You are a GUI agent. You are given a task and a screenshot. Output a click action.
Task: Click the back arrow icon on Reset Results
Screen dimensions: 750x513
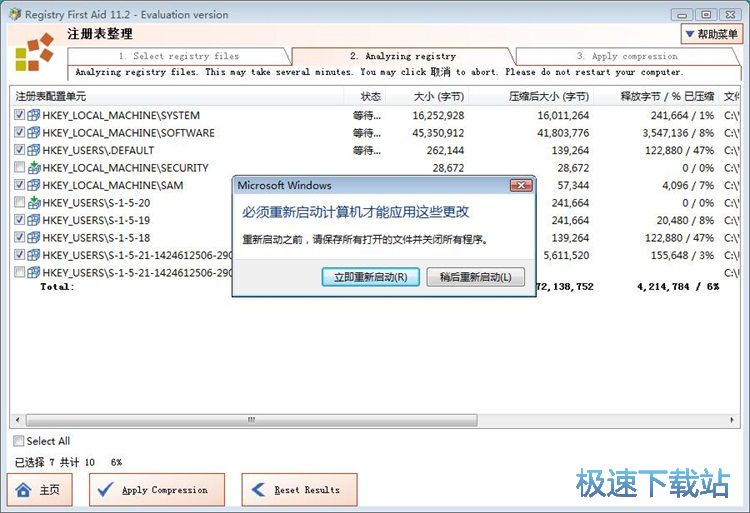pyautogui.click(x=258, y=489)
